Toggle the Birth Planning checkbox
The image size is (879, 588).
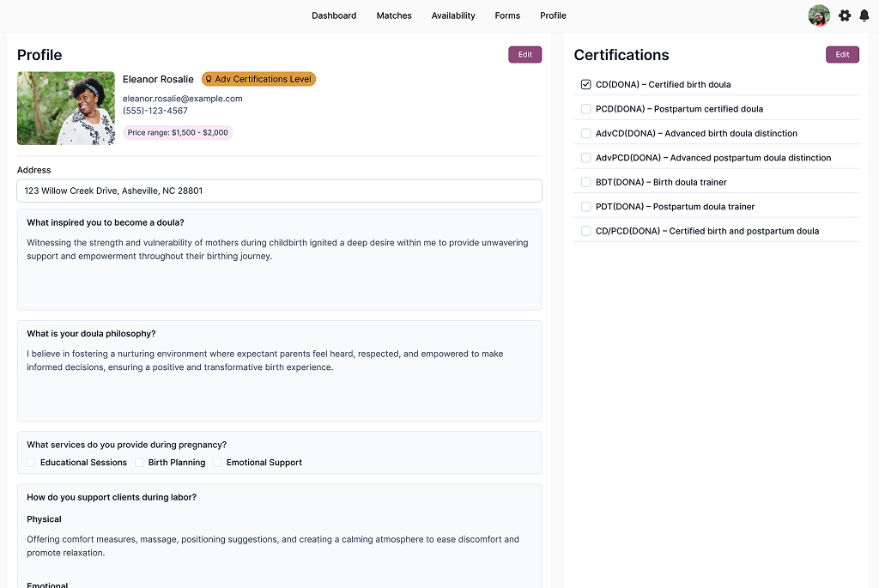(x=139, y=463)
